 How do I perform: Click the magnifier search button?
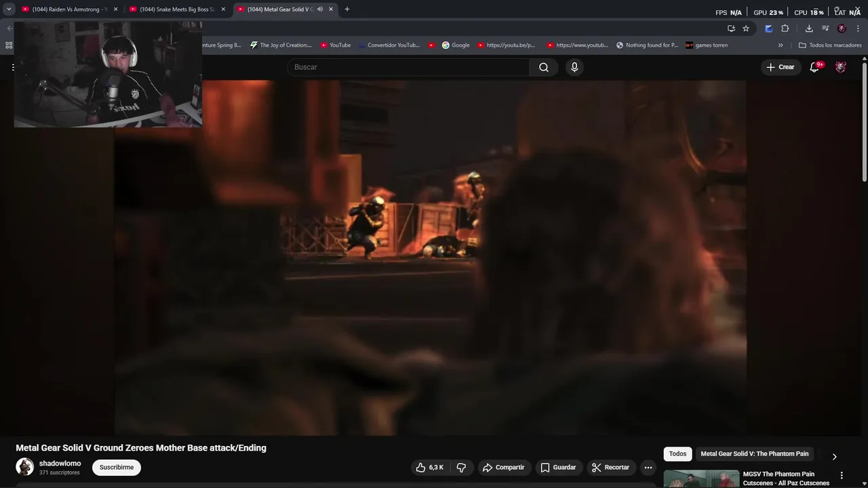pos(544,67)
